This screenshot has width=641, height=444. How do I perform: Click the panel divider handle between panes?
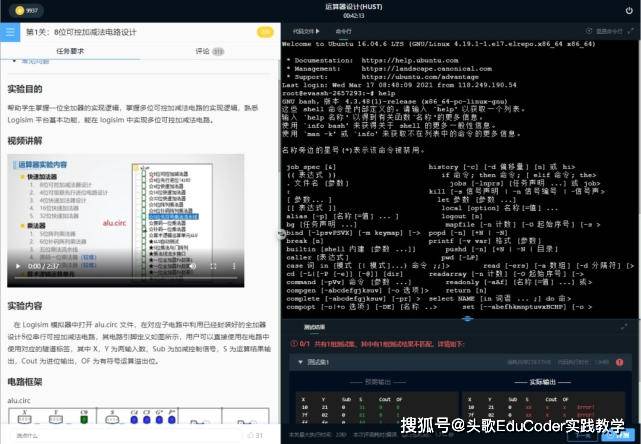[281, 233]
